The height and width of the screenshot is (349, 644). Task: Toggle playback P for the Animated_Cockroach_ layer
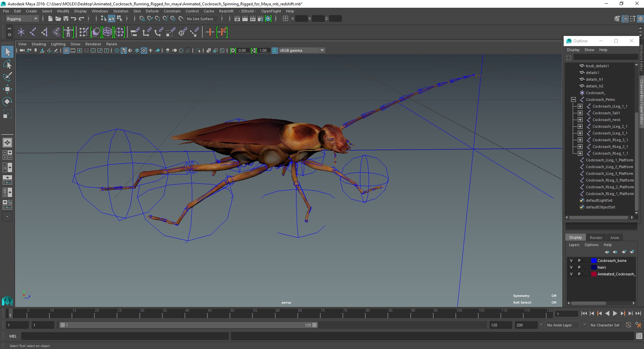(x=579, y=274)
